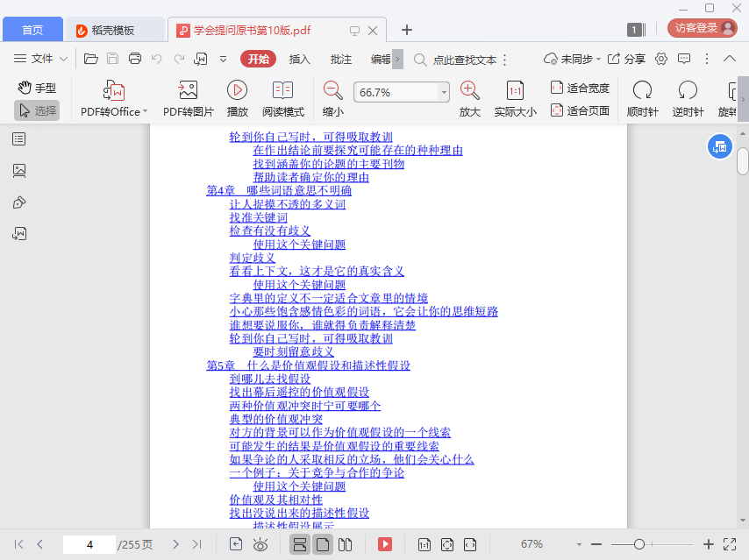
Task: Open the outline/bookmarks sidebar panel
Action: click(x=19, y=139)
